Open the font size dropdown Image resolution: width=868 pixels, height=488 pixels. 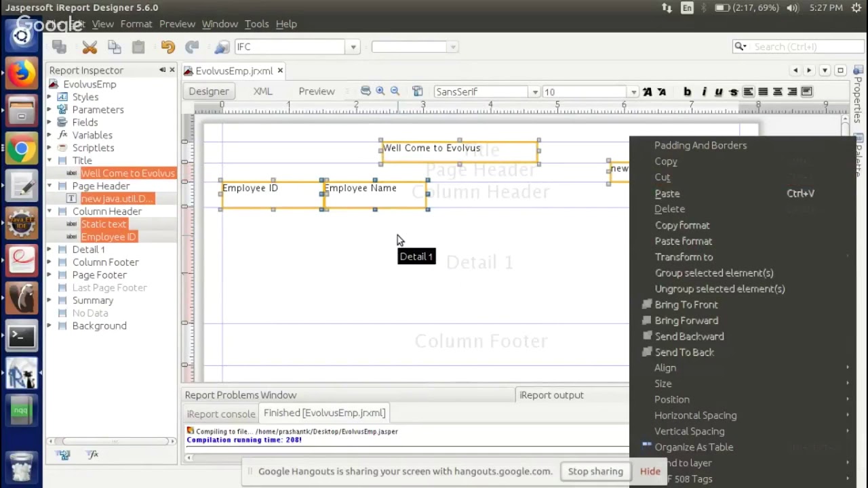pos(633,91)
